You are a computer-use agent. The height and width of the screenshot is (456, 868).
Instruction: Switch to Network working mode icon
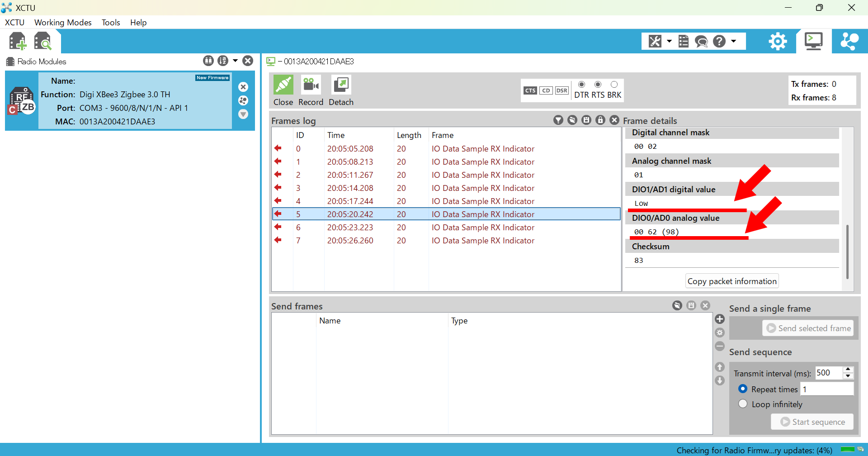849,41
